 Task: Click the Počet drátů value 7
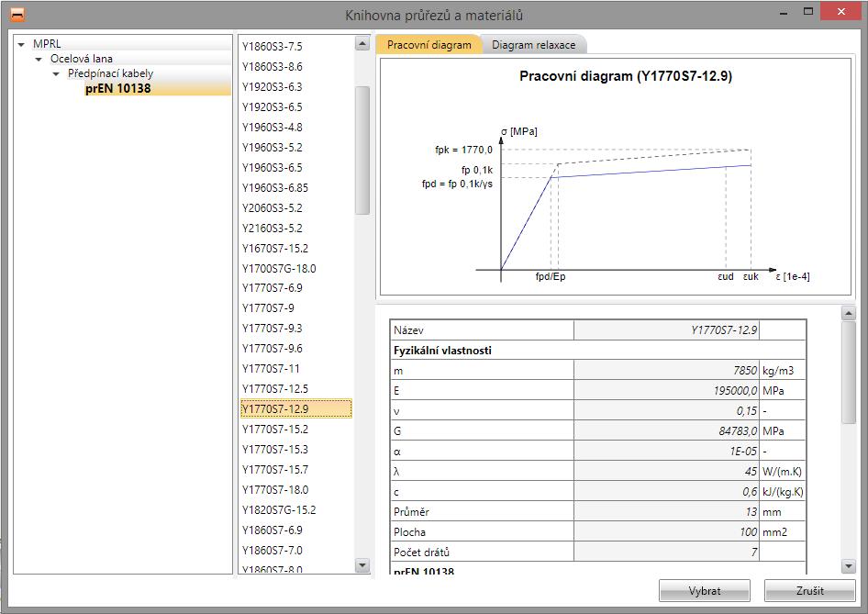[666, 552]
